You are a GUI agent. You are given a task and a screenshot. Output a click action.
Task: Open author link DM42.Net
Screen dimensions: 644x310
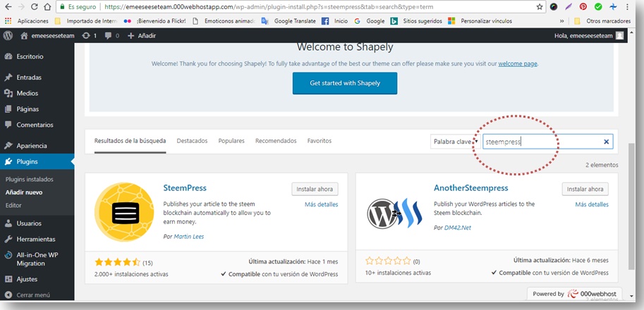coord(458,228)
